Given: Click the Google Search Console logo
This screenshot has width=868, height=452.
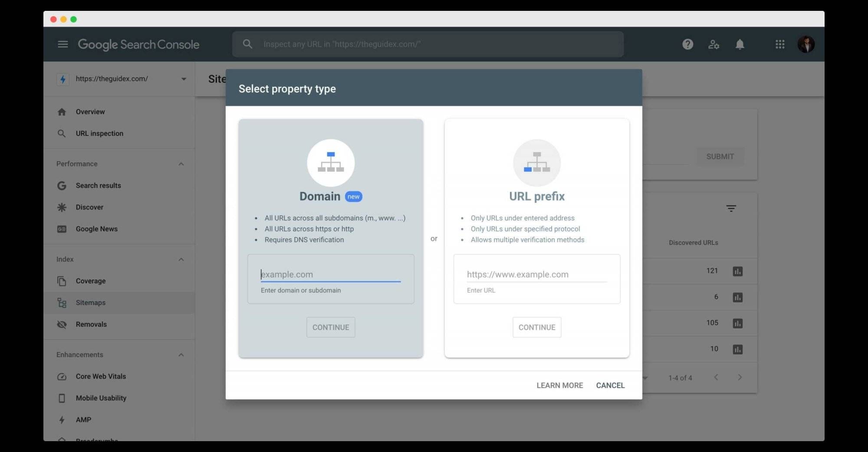Looking at the screenshot, I should point(138,44).
